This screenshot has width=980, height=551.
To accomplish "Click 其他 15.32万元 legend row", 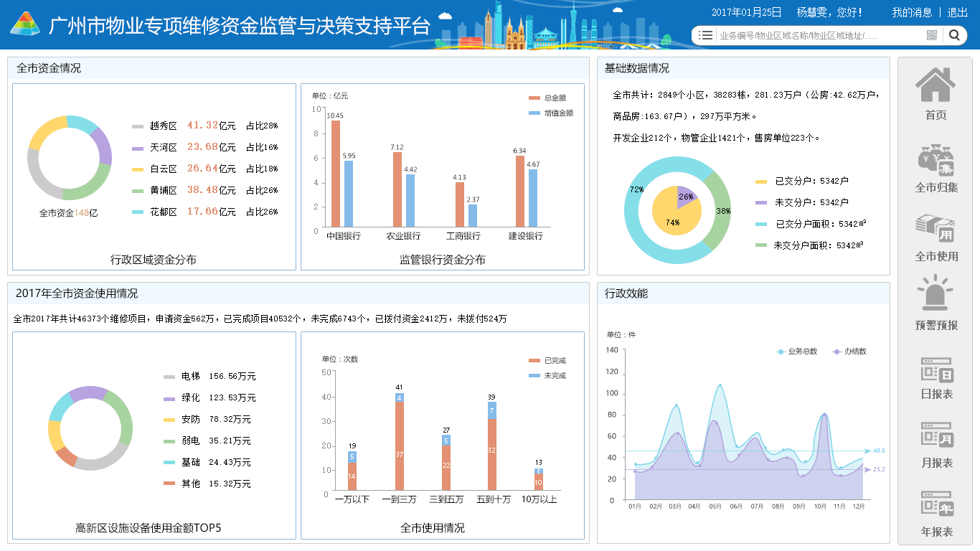I will [207, 484].
